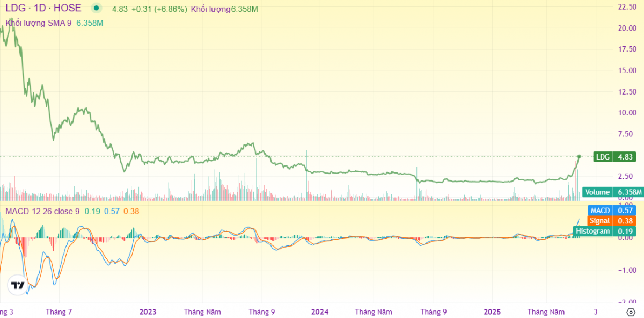Click Tháng 9 label between 2023 and 2024
644x318 pixels.
[262, 312]
